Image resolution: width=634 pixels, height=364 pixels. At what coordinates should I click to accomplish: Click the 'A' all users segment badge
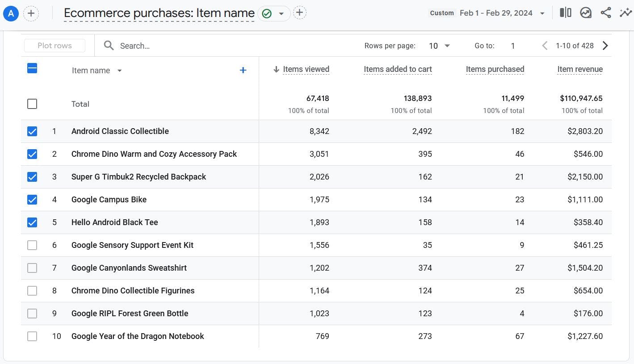pos(11,13)
